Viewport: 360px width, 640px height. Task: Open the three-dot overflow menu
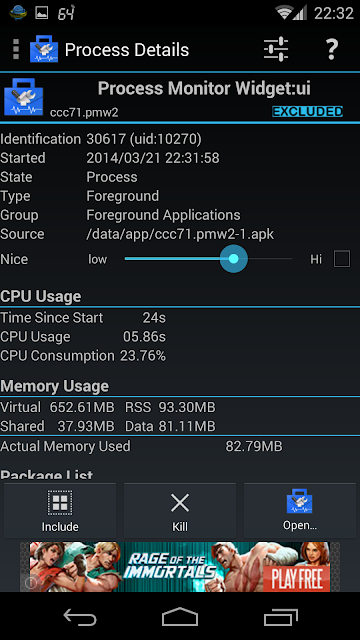16,50
